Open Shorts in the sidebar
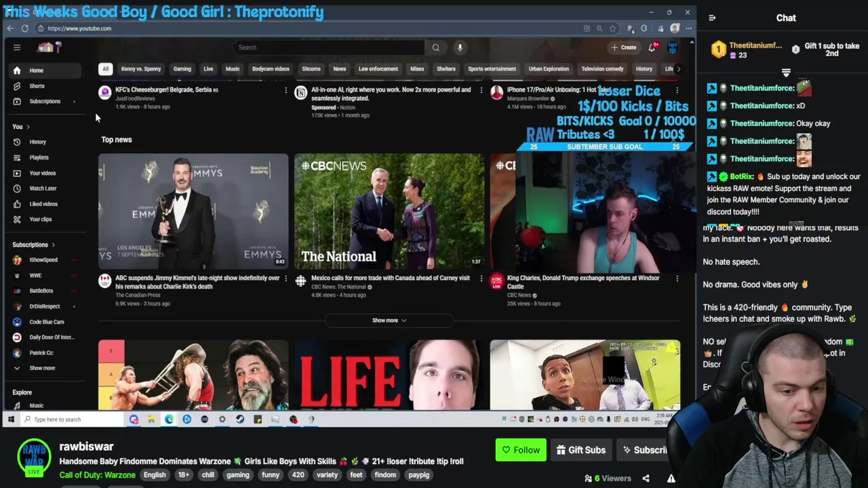The width and height of the screenshot is (868, 488). [37, 86]
